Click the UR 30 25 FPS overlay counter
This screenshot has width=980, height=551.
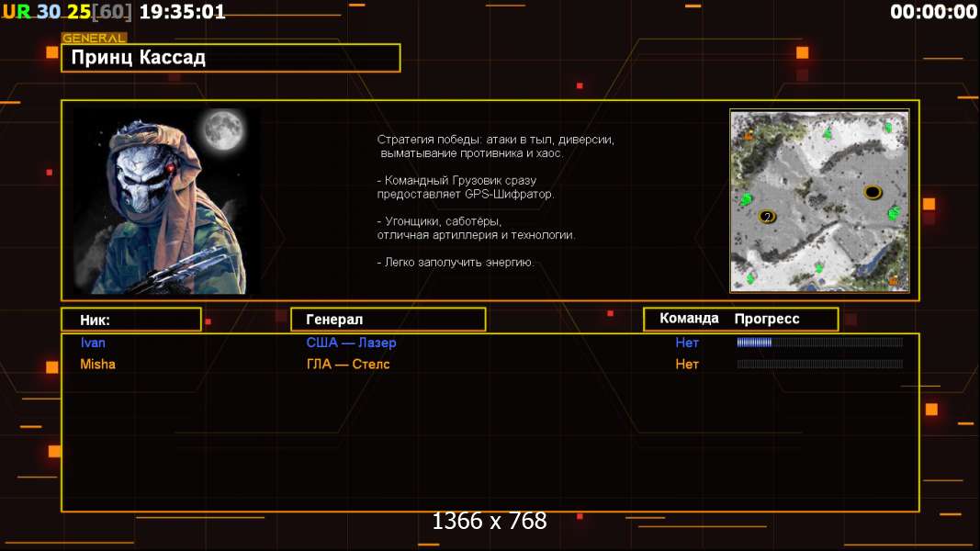(67, 12)
